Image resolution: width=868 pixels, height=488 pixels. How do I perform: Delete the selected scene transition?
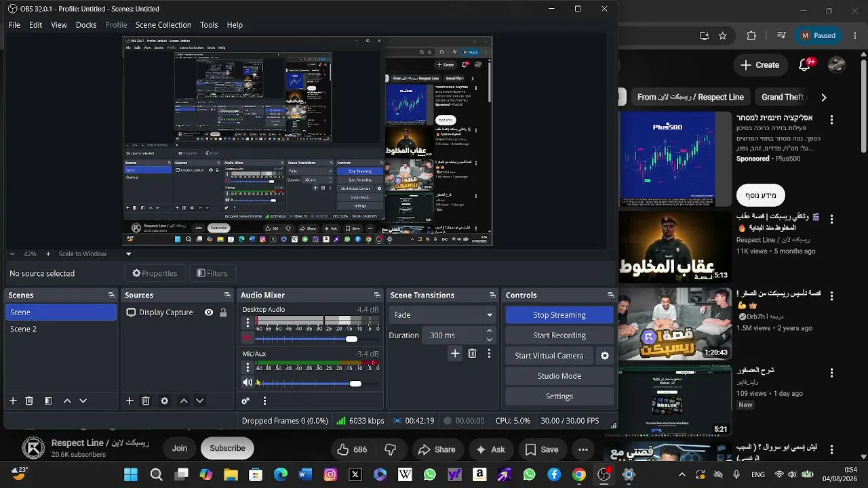coord(472,354)
